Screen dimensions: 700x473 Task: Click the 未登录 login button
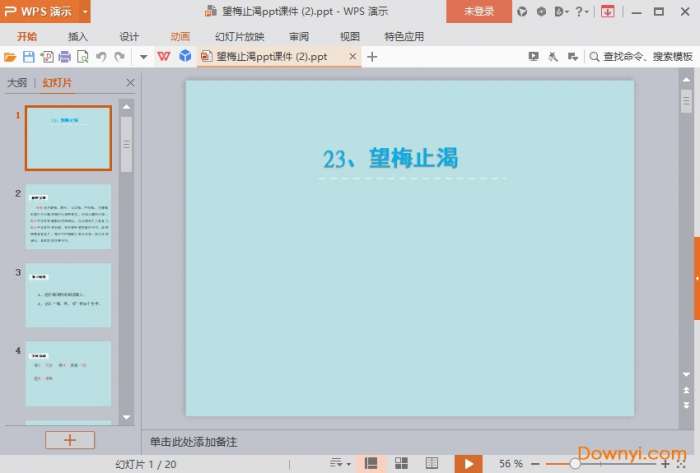pyautogui.click(x=479, y=11)
